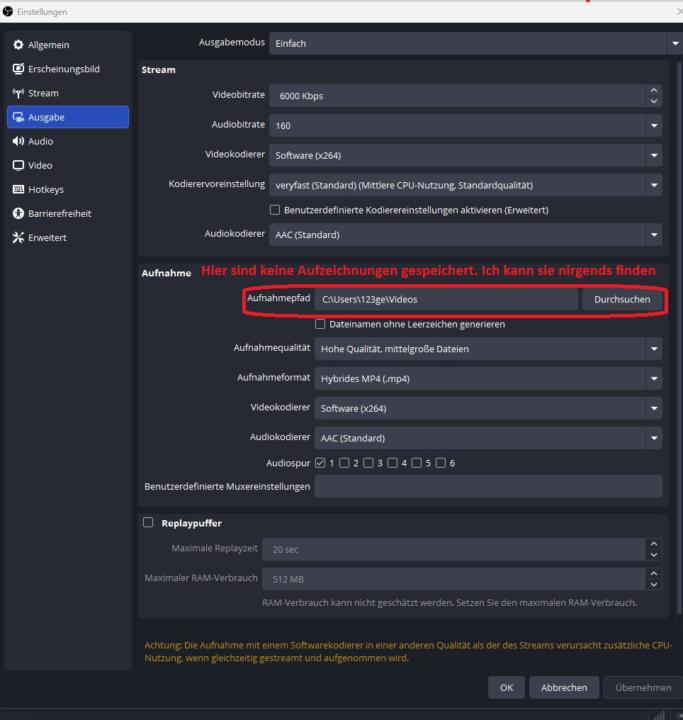The image size is (683, 720).
Task: Select the Ausgabe settings tab
Action: (68, 117)
